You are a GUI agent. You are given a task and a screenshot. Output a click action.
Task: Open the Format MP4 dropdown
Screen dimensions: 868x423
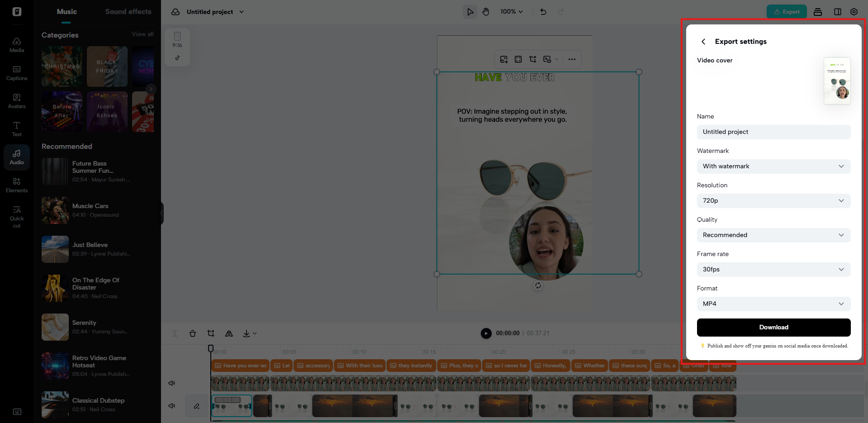pyautogui.click(x=773, y=304)
